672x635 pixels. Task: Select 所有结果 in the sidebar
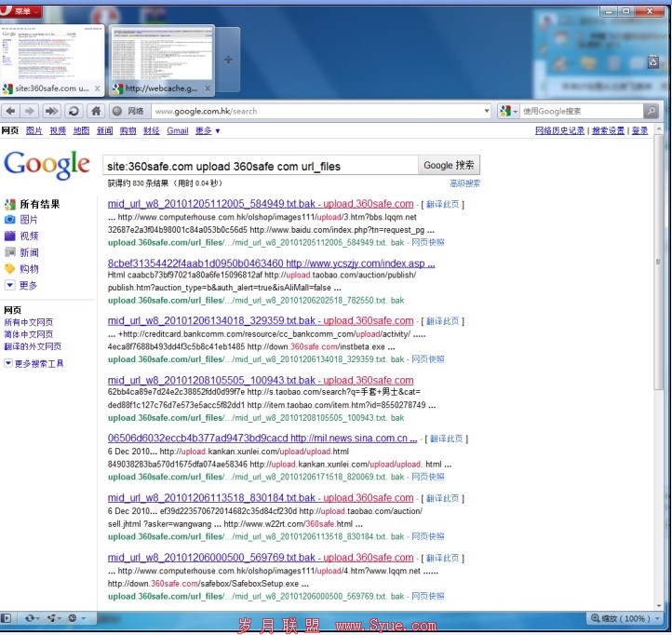tap(39, 204)
